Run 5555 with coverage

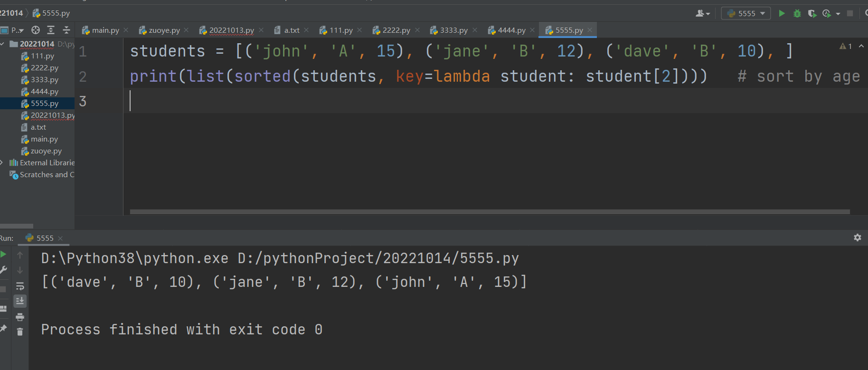(x=812, y=13)
